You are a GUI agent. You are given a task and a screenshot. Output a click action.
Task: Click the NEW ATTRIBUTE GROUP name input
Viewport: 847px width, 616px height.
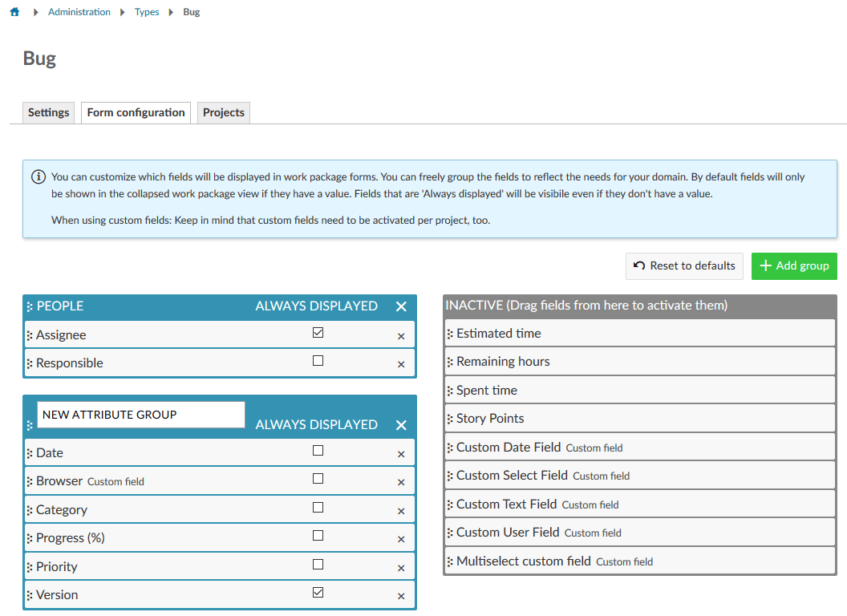click(x=140, y=414)
